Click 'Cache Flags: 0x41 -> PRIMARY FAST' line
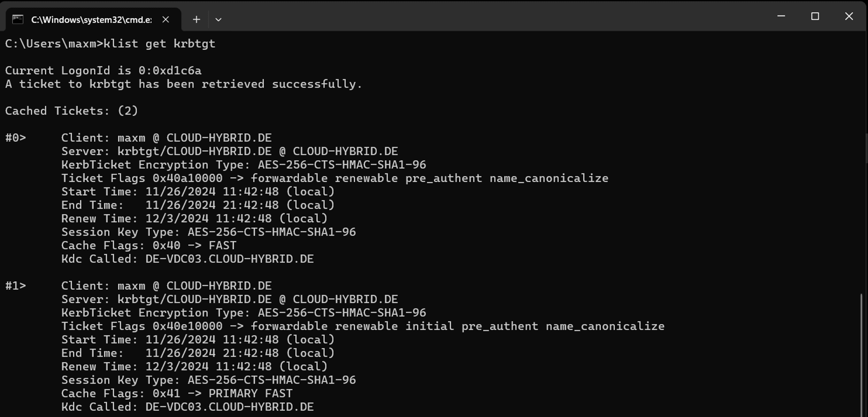Viewport: 868px width, 417px height. [x=177, y=393]
